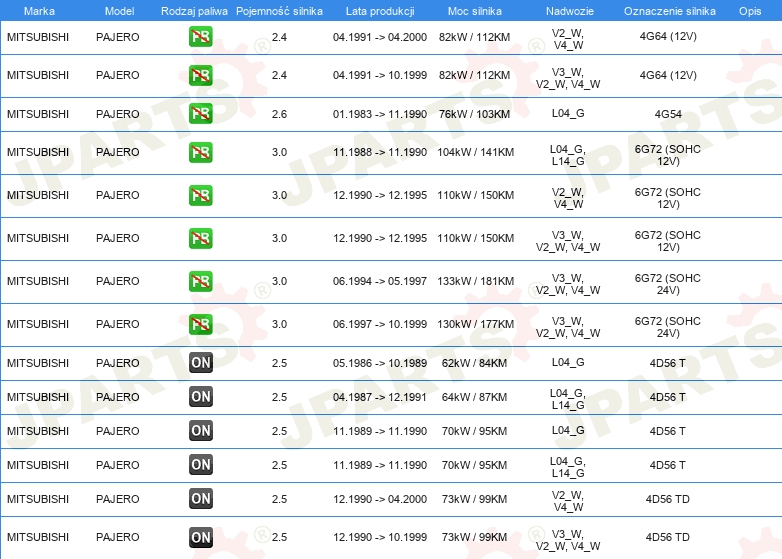The image size is (782, 559).
Task: Click the ON diesel icon in the 12.1990 -> 10.1999 row
Action: pyautogui.click(x=200, y=537)
